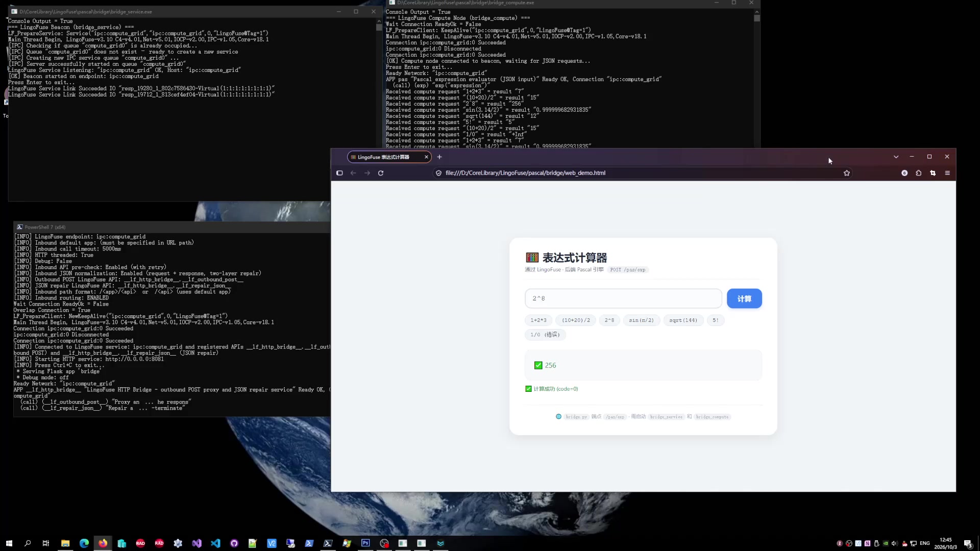Open a new Firefox tab with plus

[439, 157]
